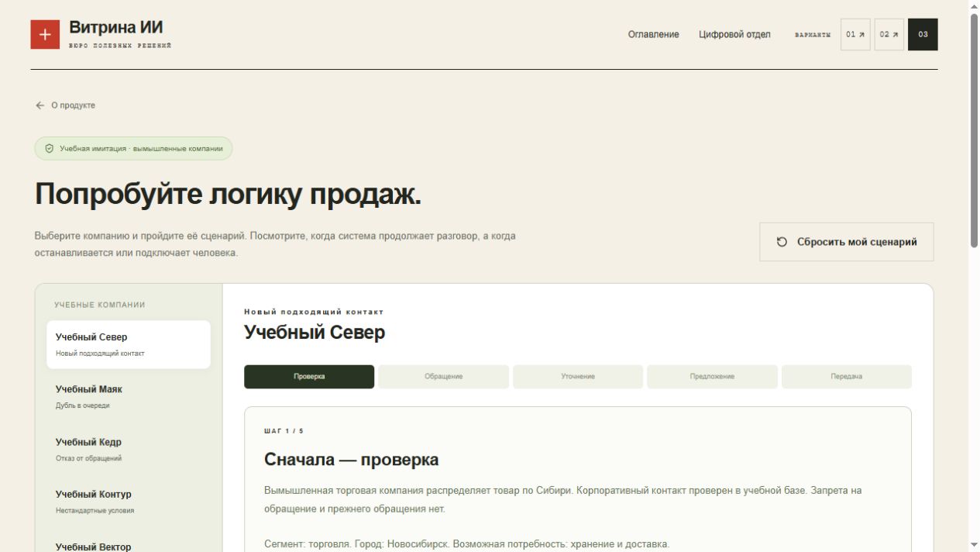
Task: Select Учебный Маяк company in sidebar
Action: pos(129,397)
